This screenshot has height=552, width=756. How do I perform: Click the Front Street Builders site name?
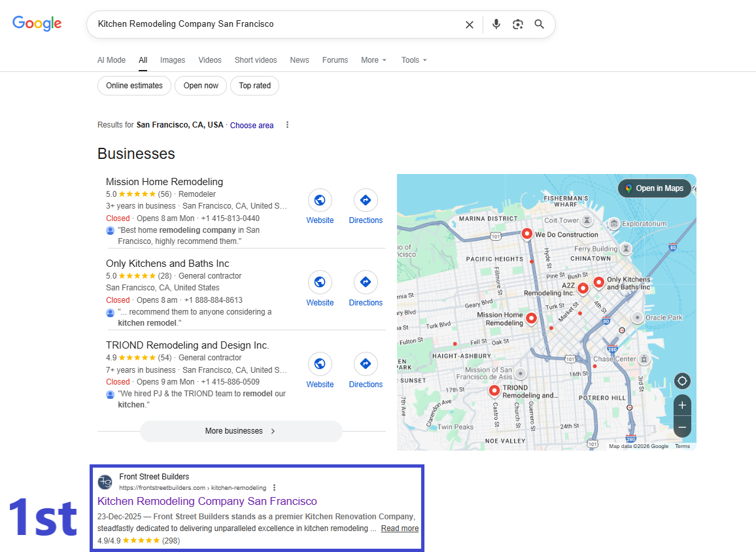pos(154,477)
